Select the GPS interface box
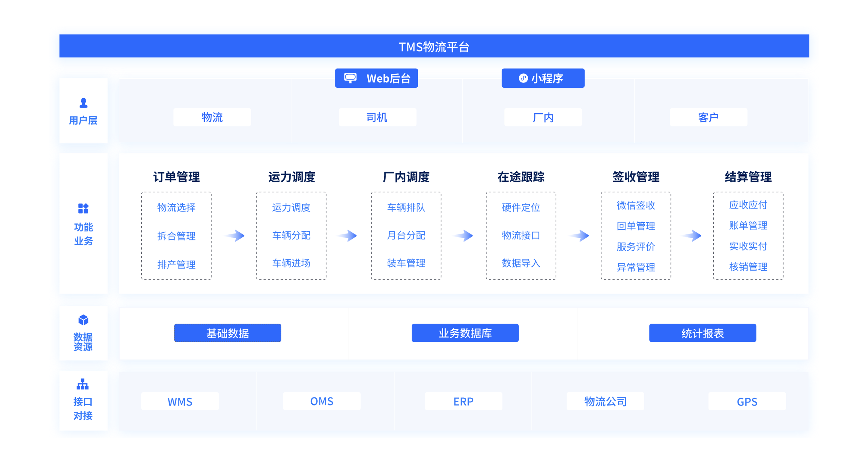868x464 pixels. pyautogui.click(x=747, y=401)
